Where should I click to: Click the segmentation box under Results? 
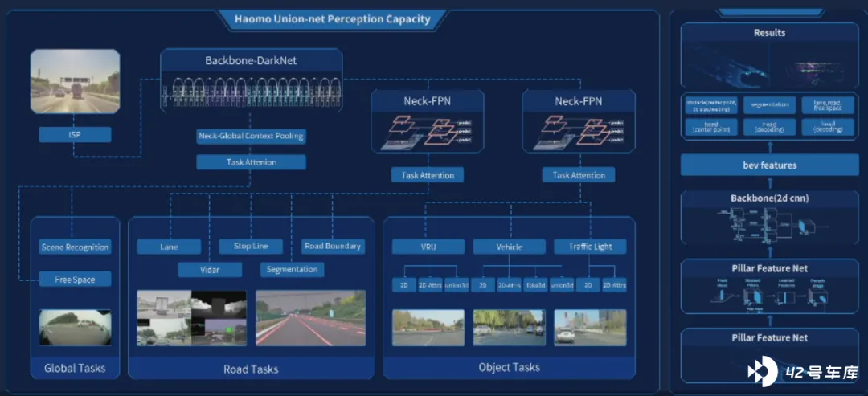(769, 105)
